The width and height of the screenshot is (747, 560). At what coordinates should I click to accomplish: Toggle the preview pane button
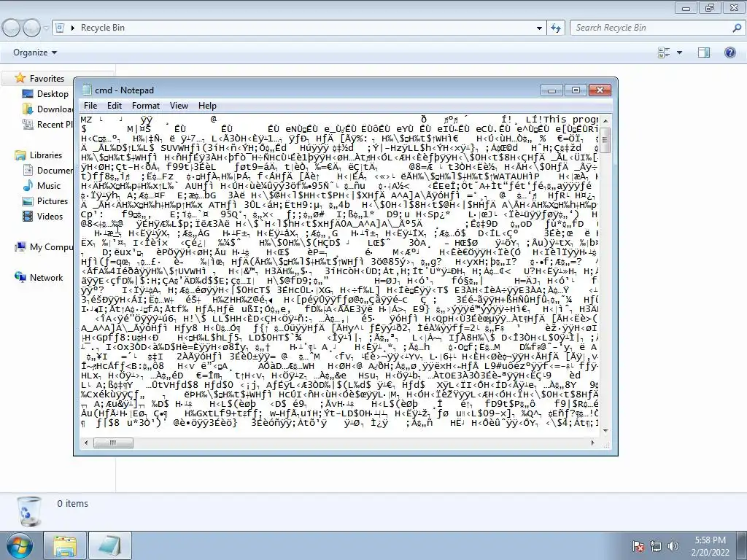[x=704, y=52]
